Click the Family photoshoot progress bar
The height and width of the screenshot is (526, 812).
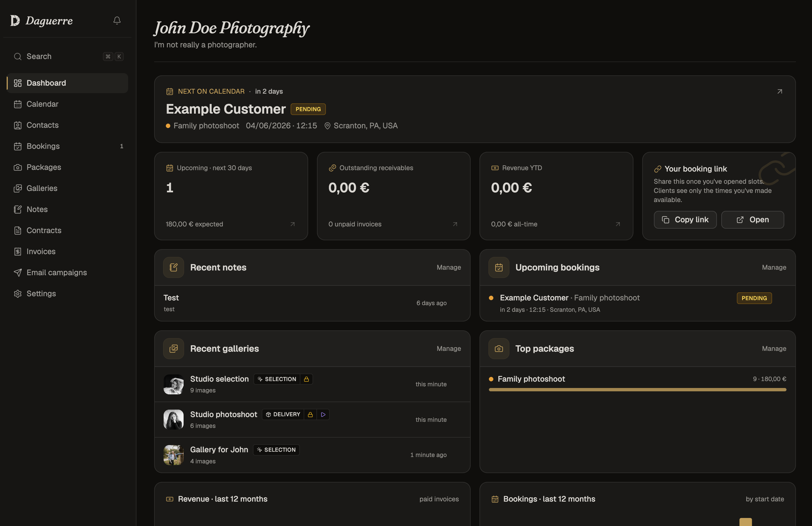pos(637,390)
